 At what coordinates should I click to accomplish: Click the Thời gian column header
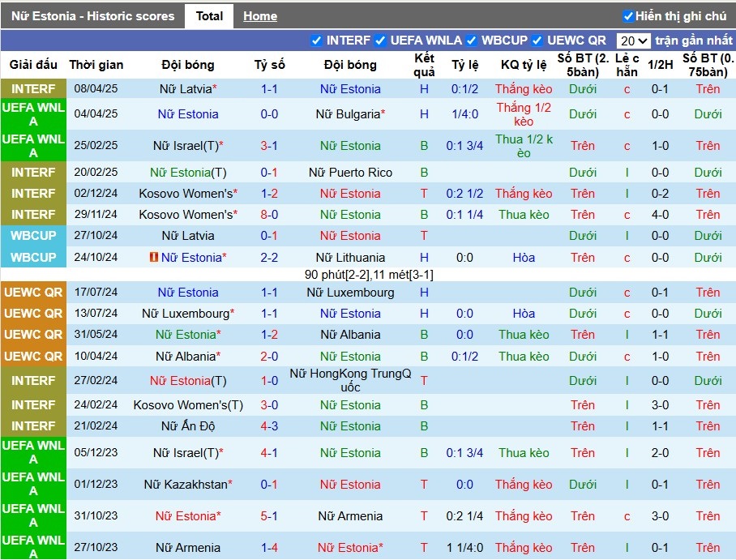click(x=96, y=65)
